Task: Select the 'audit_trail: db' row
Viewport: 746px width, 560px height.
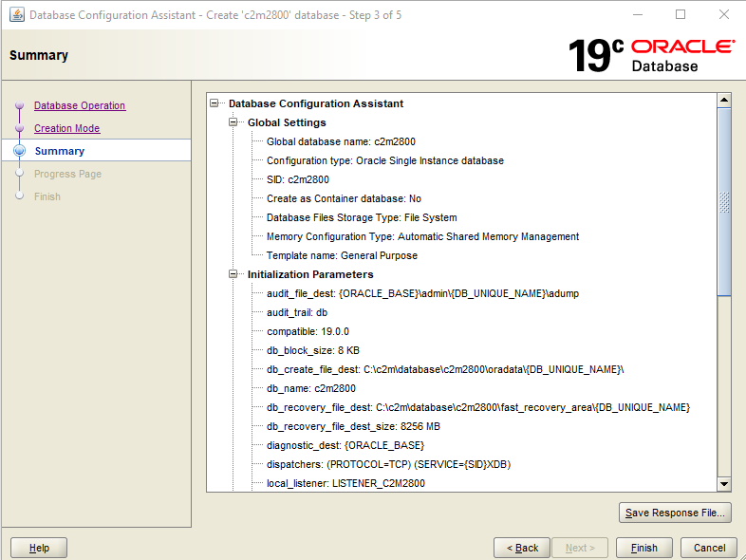Action: (297, 312)
